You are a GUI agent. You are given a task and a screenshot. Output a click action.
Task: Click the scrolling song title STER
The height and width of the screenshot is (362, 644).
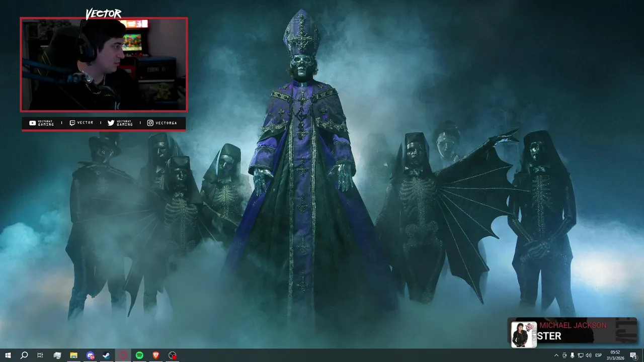click(549, 336)
